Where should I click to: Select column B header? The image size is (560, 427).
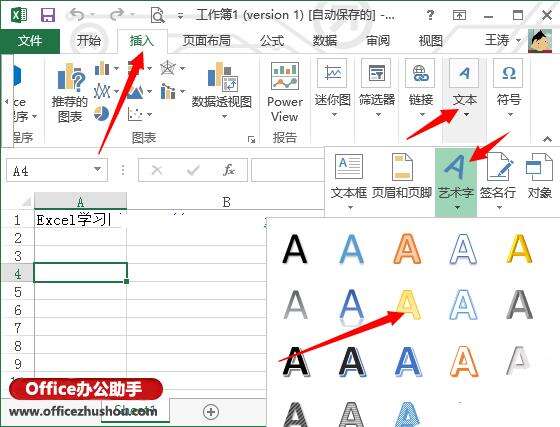pyautogui.click(x=226, y=202)
